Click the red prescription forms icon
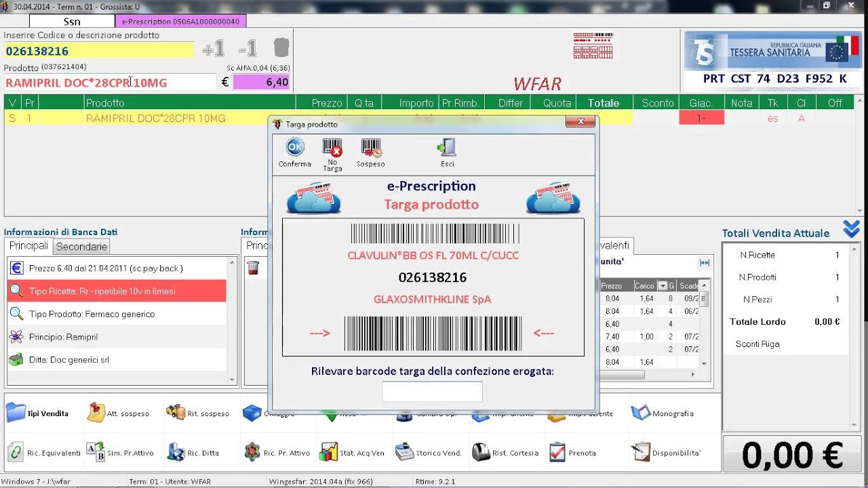The image size is (868, 488). pyautogui.click(x=593, y=45)
